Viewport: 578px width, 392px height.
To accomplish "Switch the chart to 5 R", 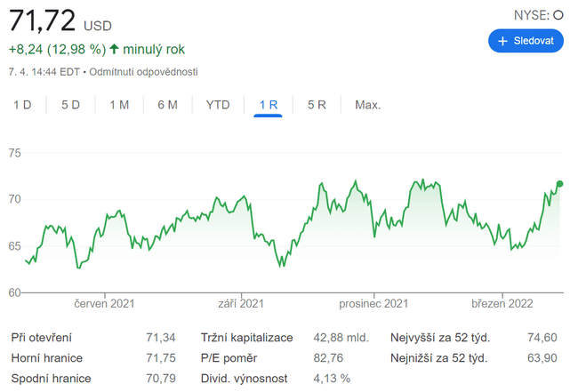I will [317, 105].
